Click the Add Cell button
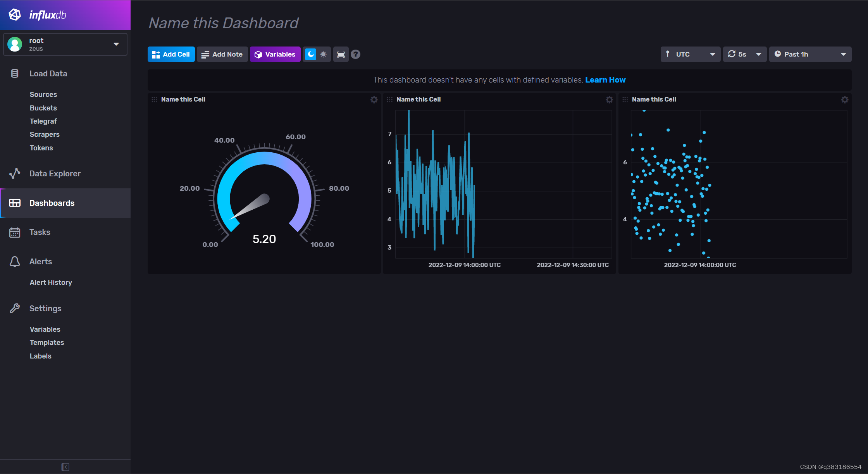The height and width of the screenshot is (474, 868). (x=171, y=55)
